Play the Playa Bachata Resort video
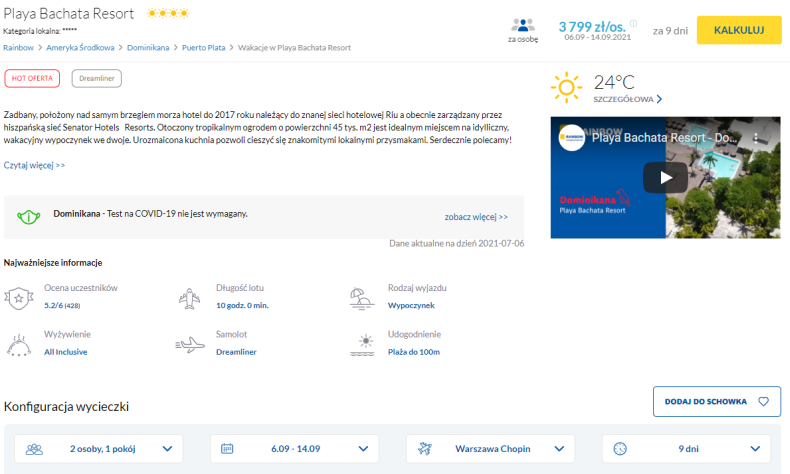The height and width of the screenshot is (474, 790). coord(665,177)
